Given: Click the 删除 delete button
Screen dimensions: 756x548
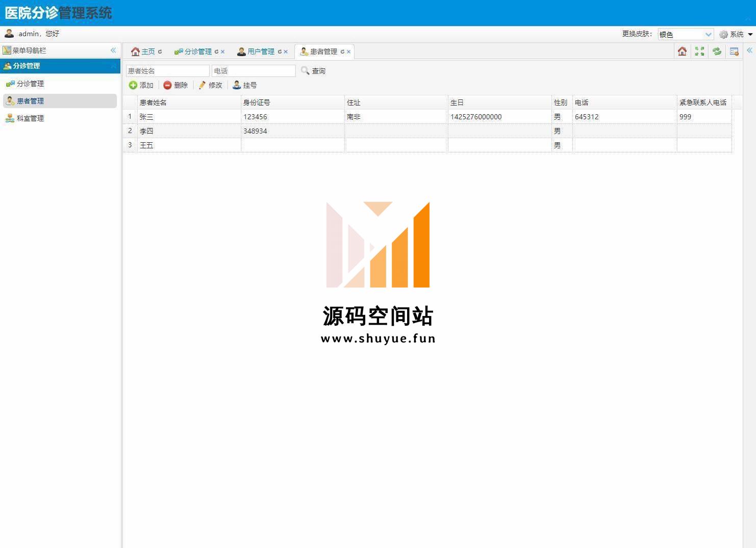Looking at the screenshot, I should click(175, 85).
